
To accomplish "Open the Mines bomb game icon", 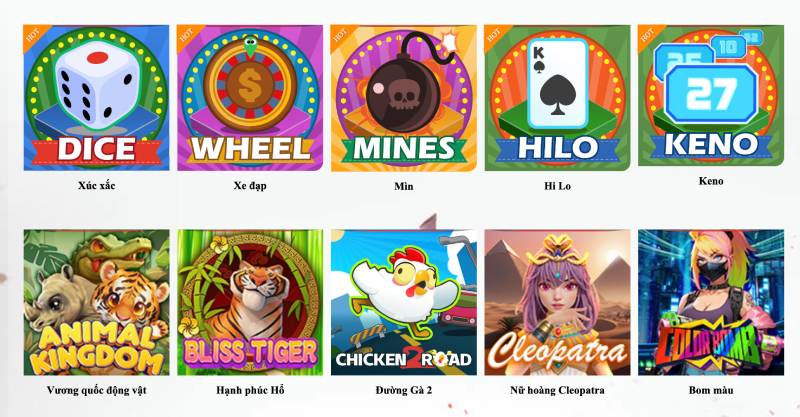I will (404, 98).
